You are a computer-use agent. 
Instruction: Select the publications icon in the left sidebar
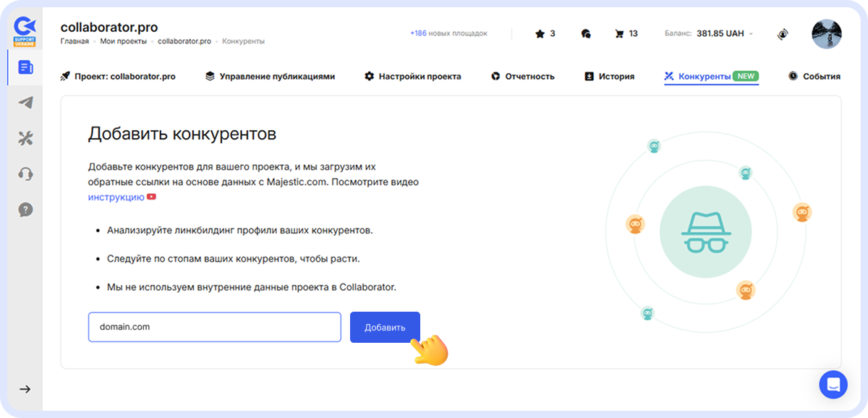point(25,66)
